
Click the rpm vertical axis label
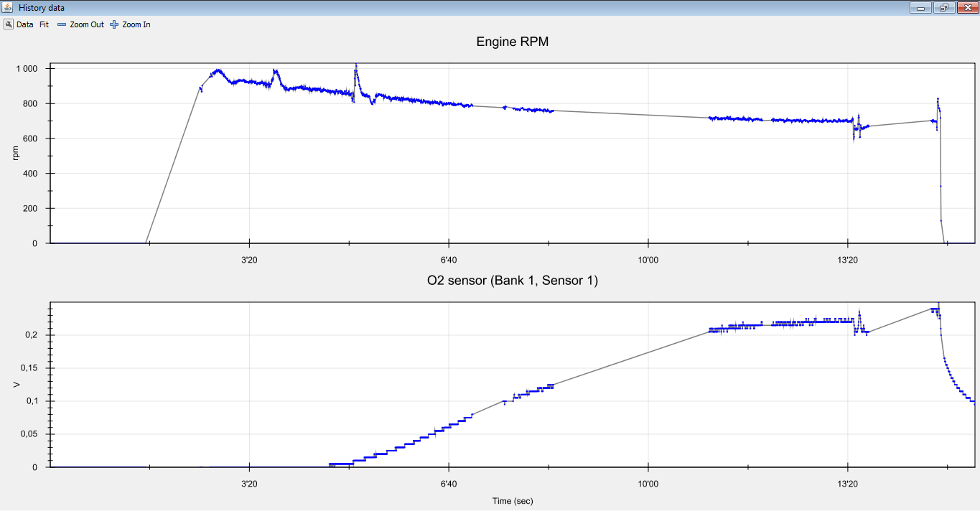[x=15, y=153]
